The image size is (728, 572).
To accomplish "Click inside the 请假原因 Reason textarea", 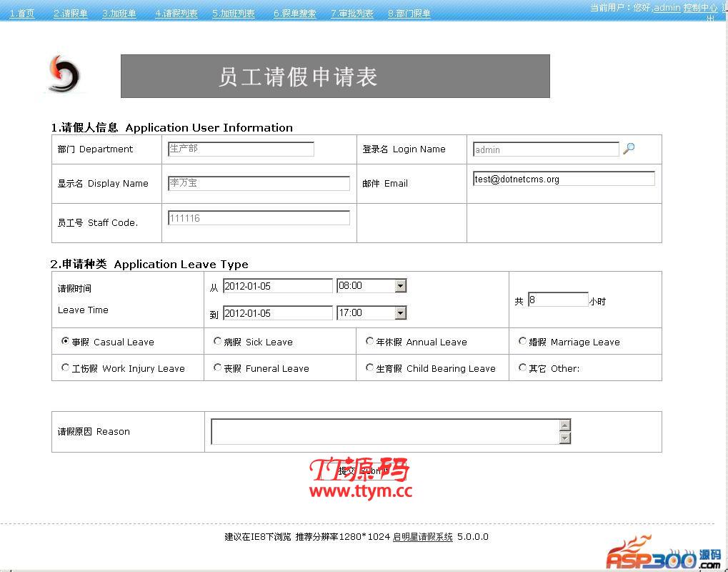I will coord(385,431).
